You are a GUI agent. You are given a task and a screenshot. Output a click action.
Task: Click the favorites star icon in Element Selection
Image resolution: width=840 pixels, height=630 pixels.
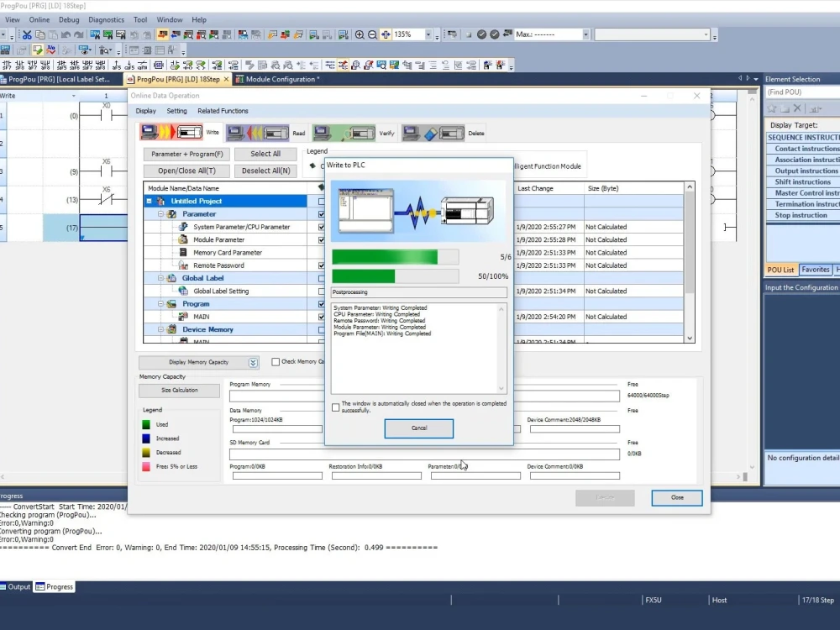[x=772, y=108]
